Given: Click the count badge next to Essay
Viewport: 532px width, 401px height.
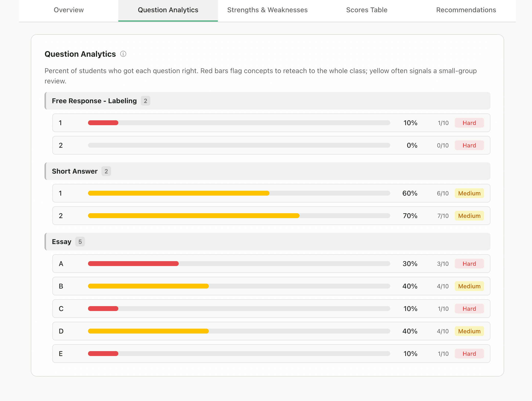Looking at the screenshot, I should (80, 242).
